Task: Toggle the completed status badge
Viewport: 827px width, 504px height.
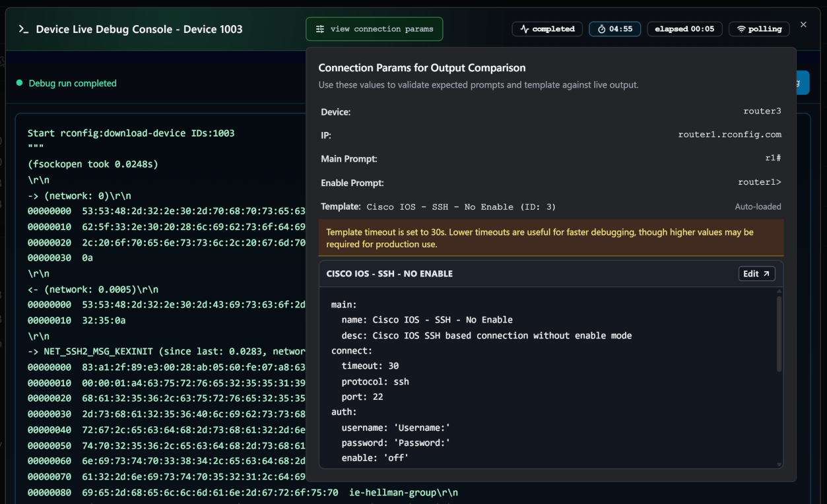Action: click(x=547, y=28)
